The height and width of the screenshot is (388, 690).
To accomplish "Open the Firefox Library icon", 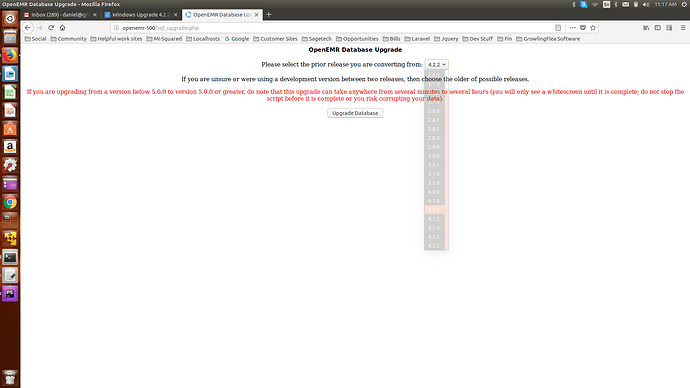I will coord(646,28).
